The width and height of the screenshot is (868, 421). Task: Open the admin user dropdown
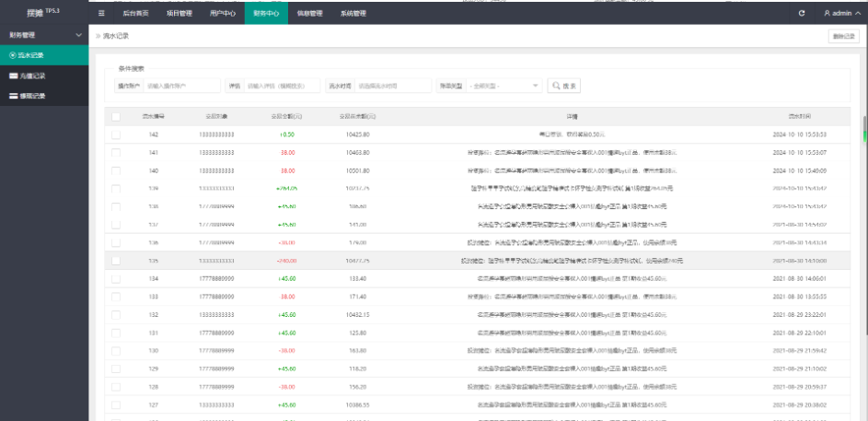click(x=844, y=13)
